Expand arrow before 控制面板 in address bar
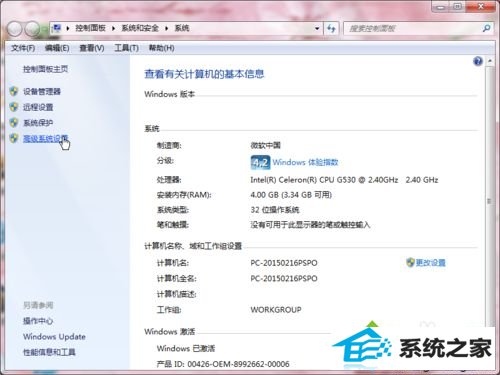The image size is (500, 375). 68,28
